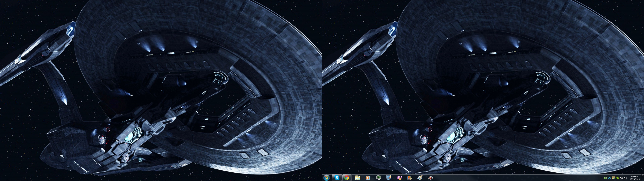Open the molecule-shaped app icon

430,178
